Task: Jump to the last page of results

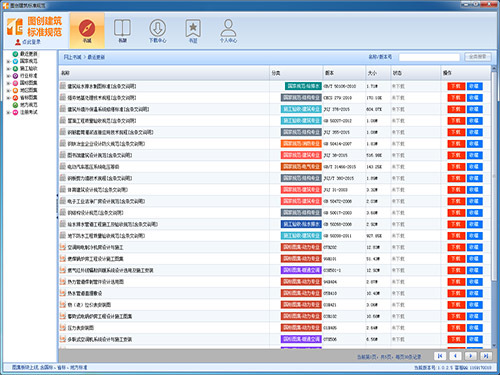Action: (486, 356)
